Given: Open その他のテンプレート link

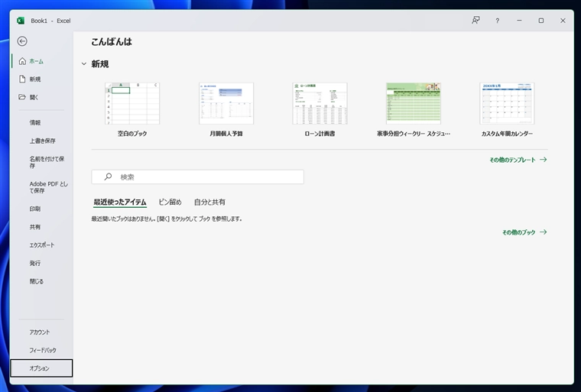Looking at the screenshot, I should (518, 160).
